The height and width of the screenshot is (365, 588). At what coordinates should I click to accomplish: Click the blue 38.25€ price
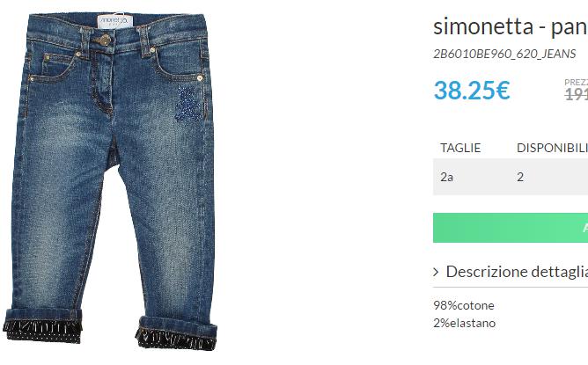(472, 91)
